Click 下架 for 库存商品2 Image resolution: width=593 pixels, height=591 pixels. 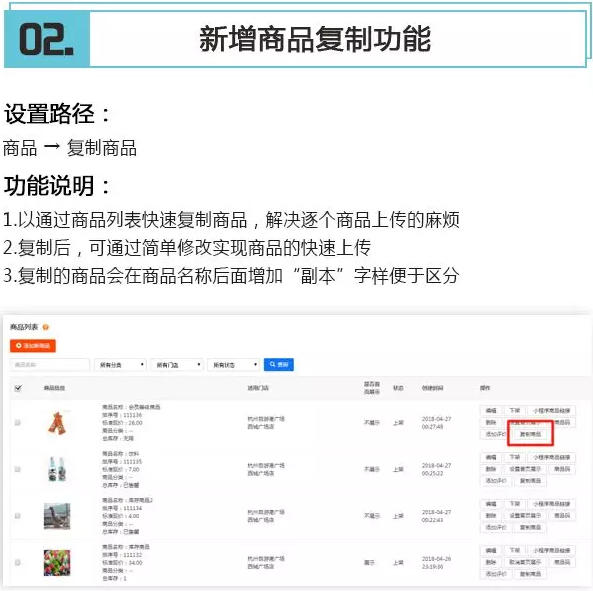(x=515, y=504)
